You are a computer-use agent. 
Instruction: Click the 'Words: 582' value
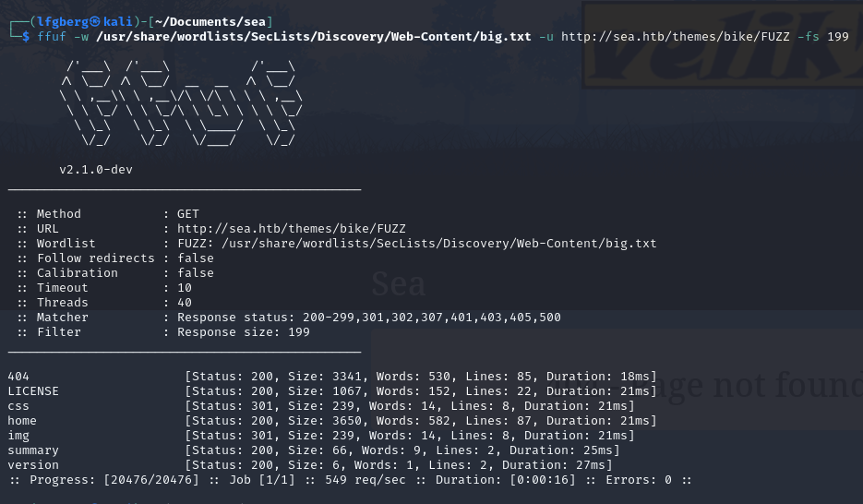coord(414,421)
